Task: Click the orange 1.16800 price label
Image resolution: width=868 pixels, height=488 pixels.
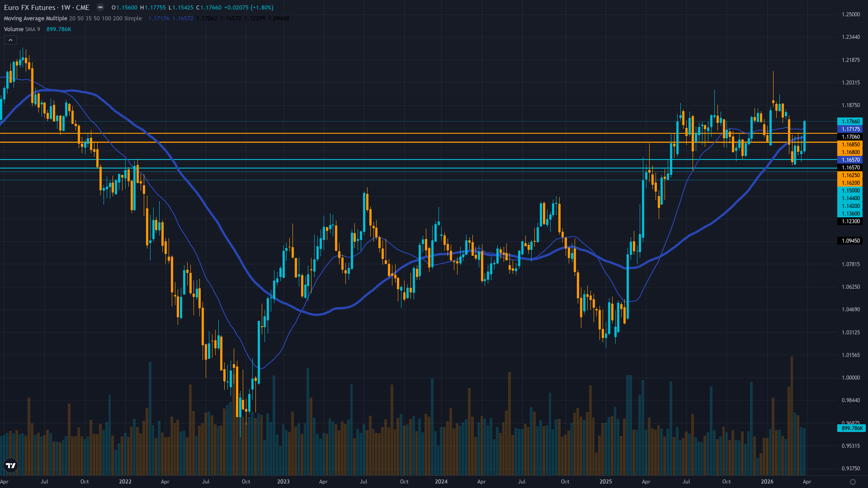Action: pos(850,152)
